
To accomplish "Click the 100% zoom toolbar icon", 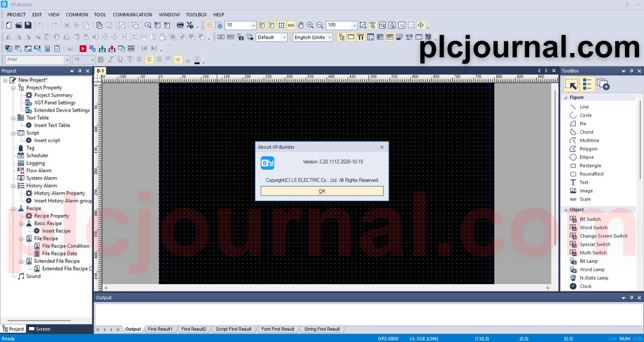I will click(x=373, y=25).
